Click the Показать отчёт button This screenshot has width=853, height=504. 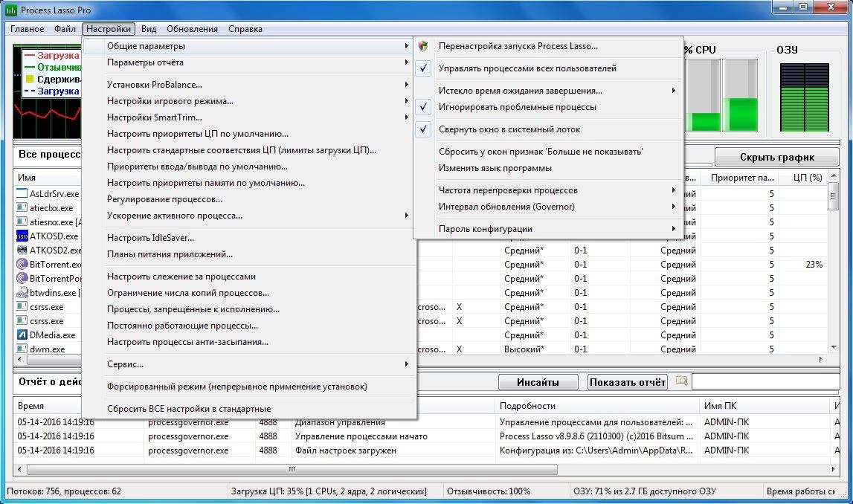pos(627,382)
